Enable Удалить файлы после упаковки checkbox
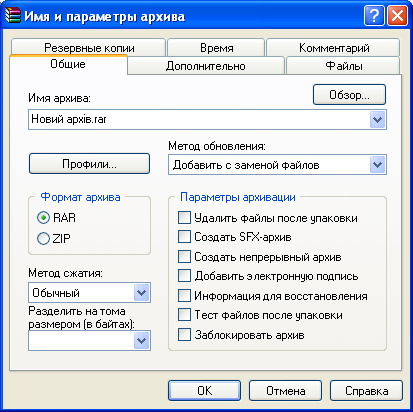The height and width of the screenshot is (412, 413). coord(184,218)
